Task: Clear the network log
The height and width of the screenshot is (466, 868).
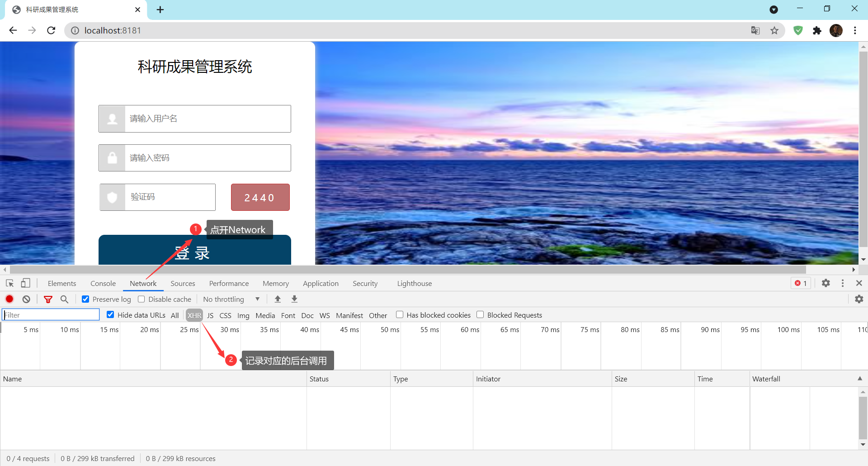Action: 26,299
